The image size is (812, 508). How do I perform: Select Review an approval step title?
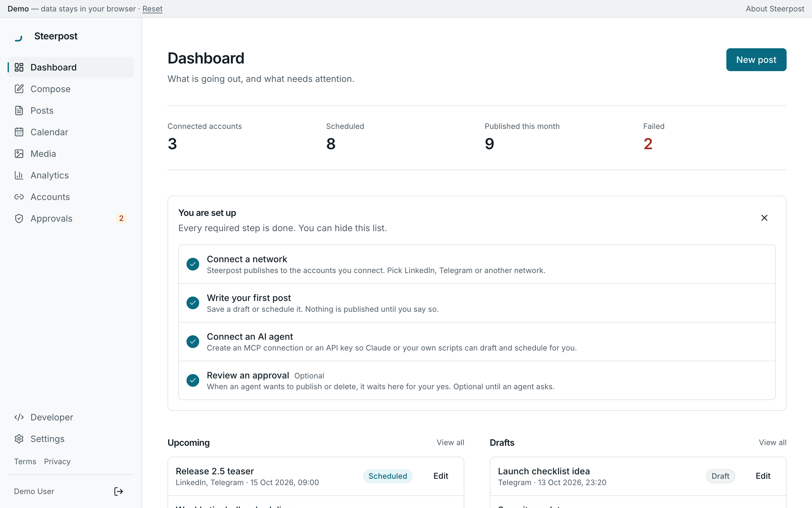click(x=248, y=375)
